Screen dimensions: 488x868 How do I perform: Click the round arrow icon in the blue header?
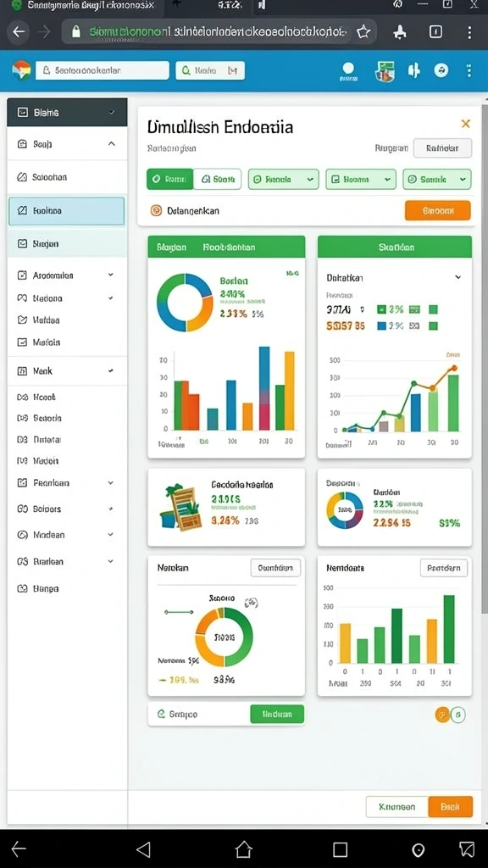pyautogui.click(x=441, y=70)
